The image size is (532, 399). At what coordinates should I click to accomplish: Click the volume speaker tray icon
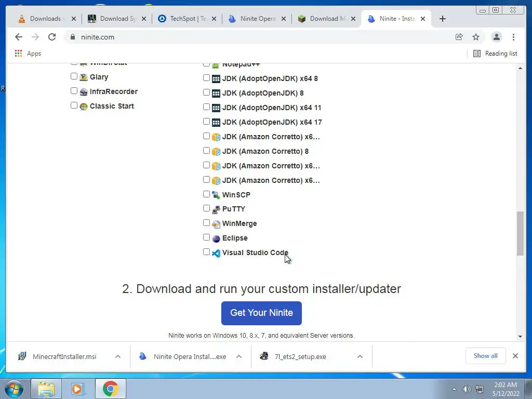pyautogui.click(x=467, y=389)
